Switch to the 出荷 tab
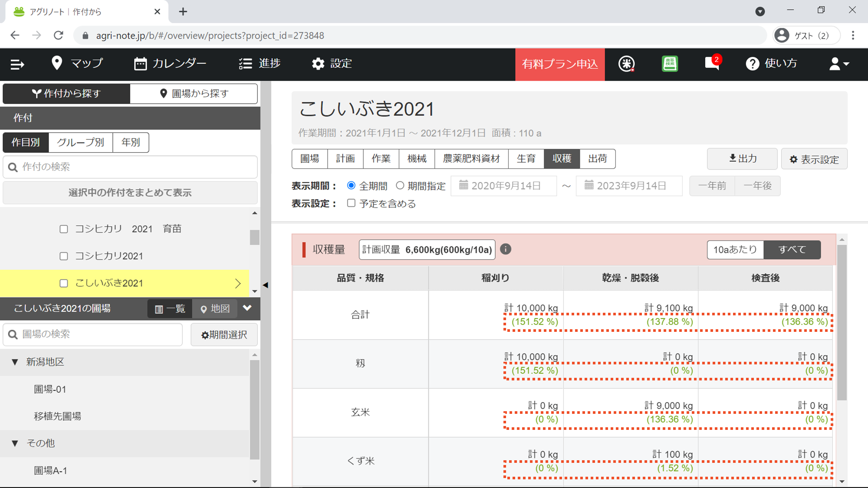The height and width of the screenshot is (488, 868). [597, 159]
